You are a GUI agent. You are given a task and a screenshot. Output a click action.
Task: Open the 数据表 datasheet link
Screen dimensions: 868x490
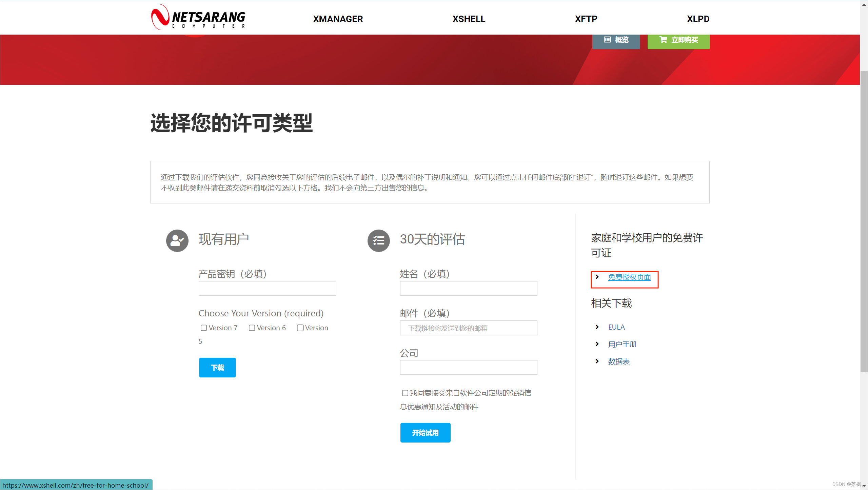[619, 361]
